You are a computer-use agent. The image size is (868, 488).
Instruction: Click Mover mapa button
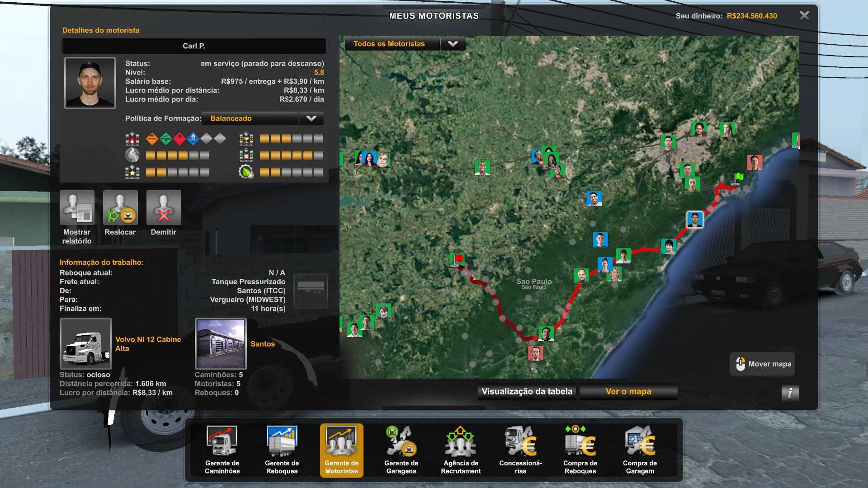pos(763,364)
